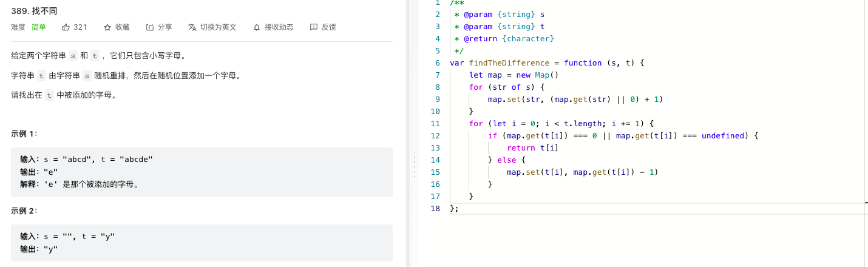This screenshot has width=868, height=267.
Task: Click the vertical panel divider handle
Action: tap(414, 164)
